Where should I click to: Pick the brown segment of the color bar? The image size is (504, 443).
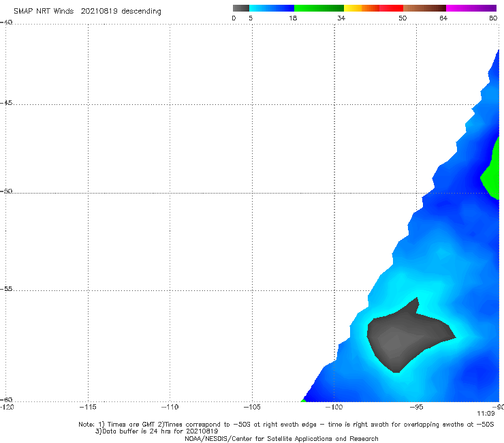(x=424, y=8)
